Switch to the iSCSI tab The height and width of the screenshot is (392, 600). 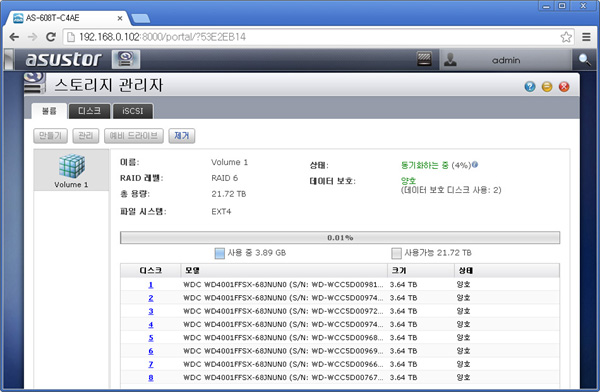pos(133,111)
